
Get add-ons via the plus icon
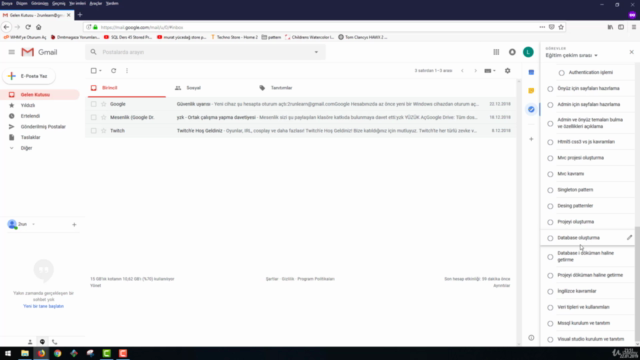click(531, 139)
